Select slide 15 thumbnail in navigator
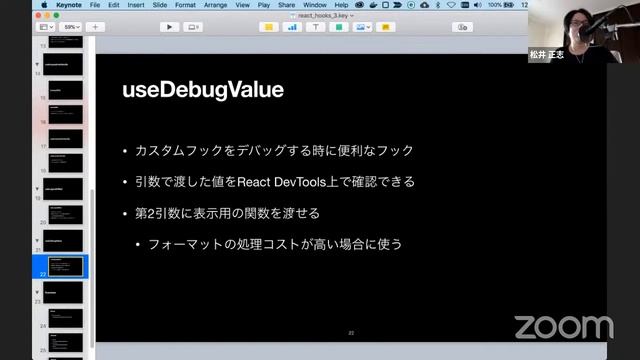 pos(65,90)
